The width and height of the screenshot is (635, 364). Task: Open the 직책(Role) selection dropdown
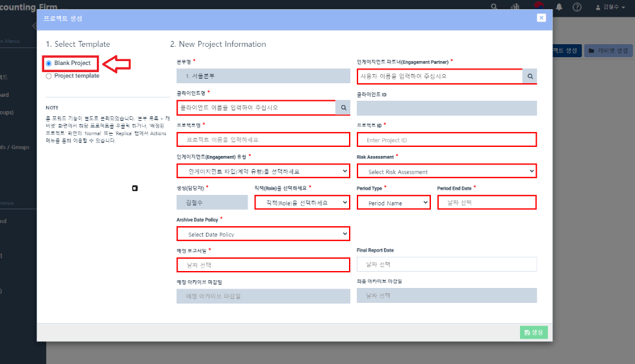(302, 202)
